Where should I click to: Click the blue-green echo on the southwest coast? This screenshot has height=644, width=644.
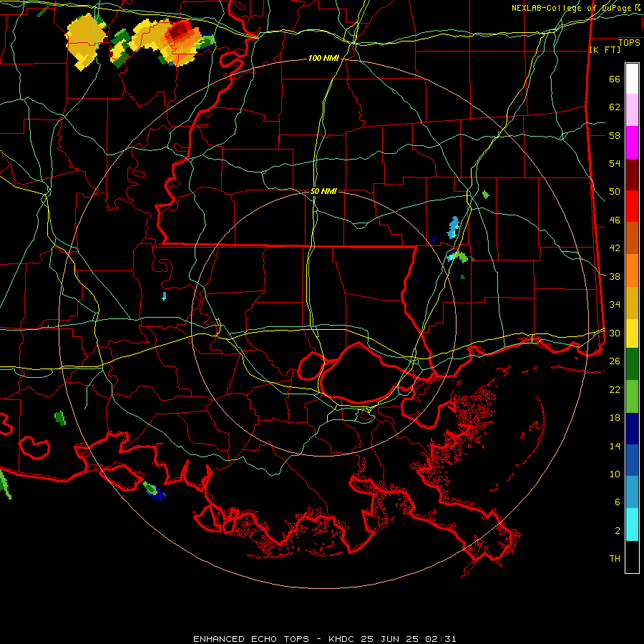(x=154, y=490)
